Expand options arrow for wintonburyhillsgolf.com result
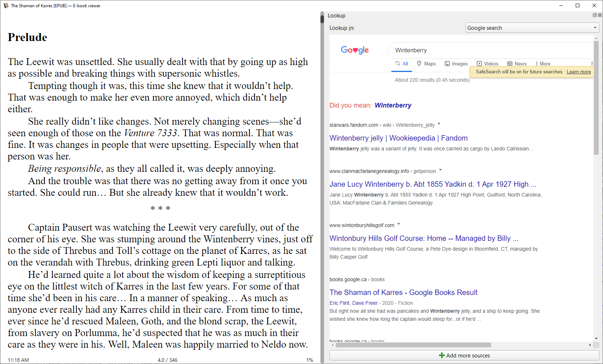Screen dimensions: 603x364 tap(399, 224)
